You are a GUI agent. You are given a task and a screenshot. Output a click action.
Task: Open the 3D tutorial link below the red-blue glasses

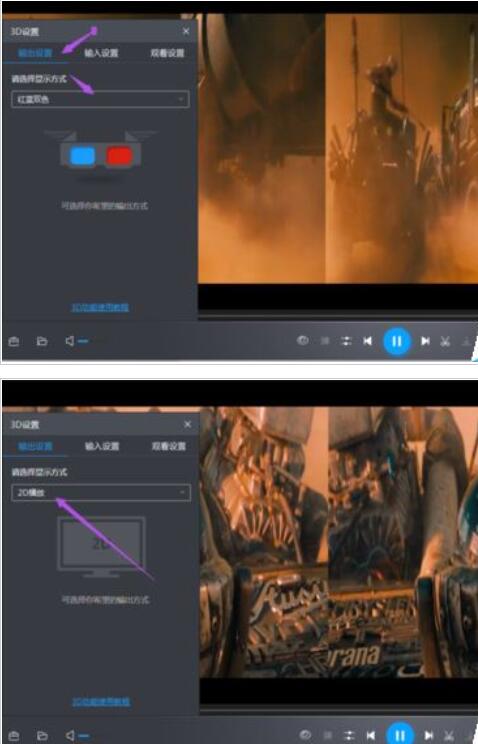pyautogui.click(x=100, y=307)
